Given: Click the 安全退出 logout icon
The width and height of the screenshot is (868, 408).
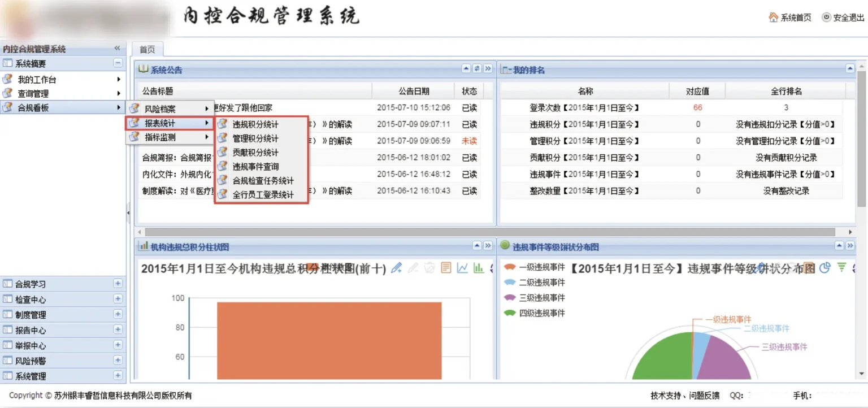Looking at the screenshot, I should click(826, 18).
